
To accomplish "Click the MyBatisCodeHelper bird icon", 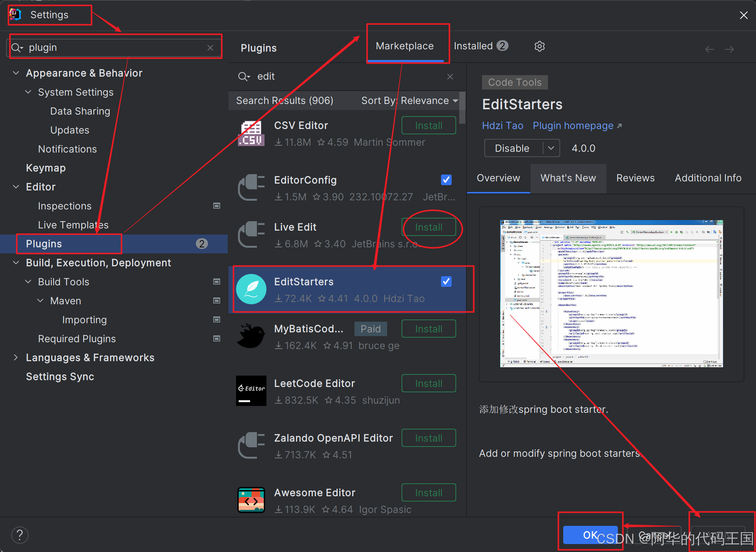I will point(251,336).
